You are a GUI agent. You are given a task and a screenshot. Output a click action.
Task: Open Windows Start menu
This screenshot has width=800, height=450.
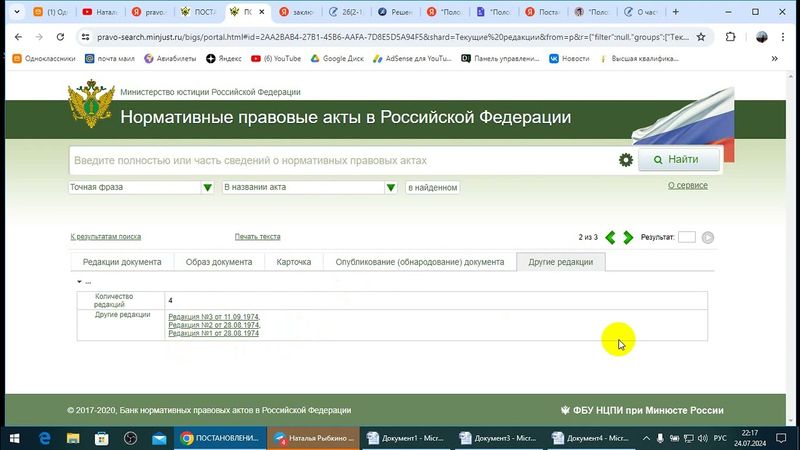[14, 438]
